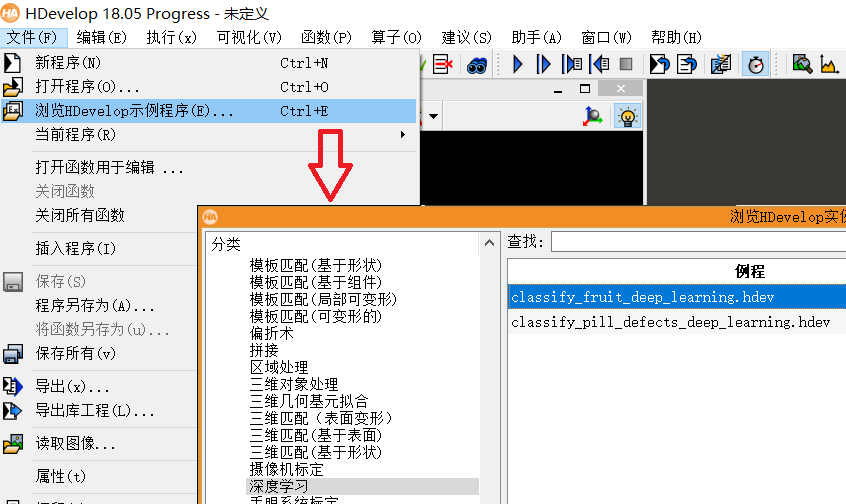846x504 pixels.
Task: Select 深度学习 category
Action: pyautogui.click(x=363, y=486)
